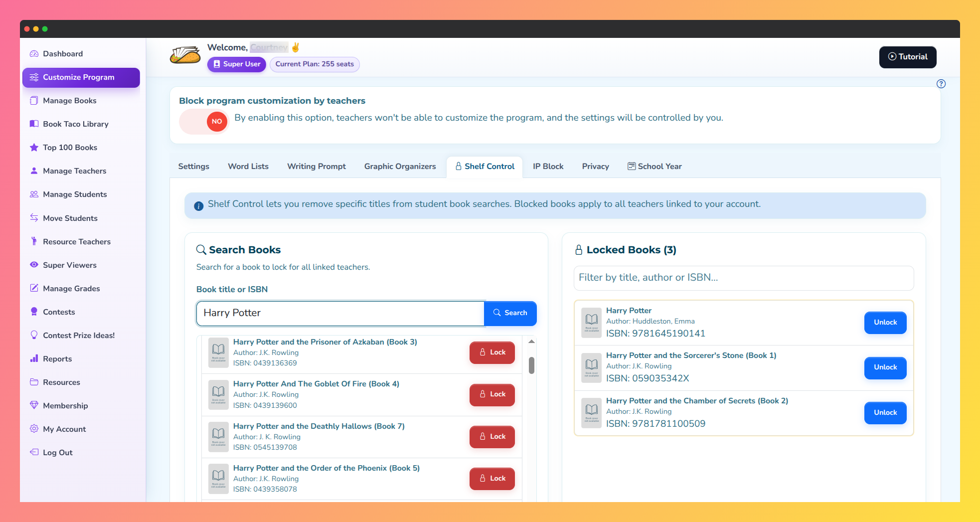Click the info icon in Shelf Control banner
Screen dimensions: 980x522
(x=198, y=206)
